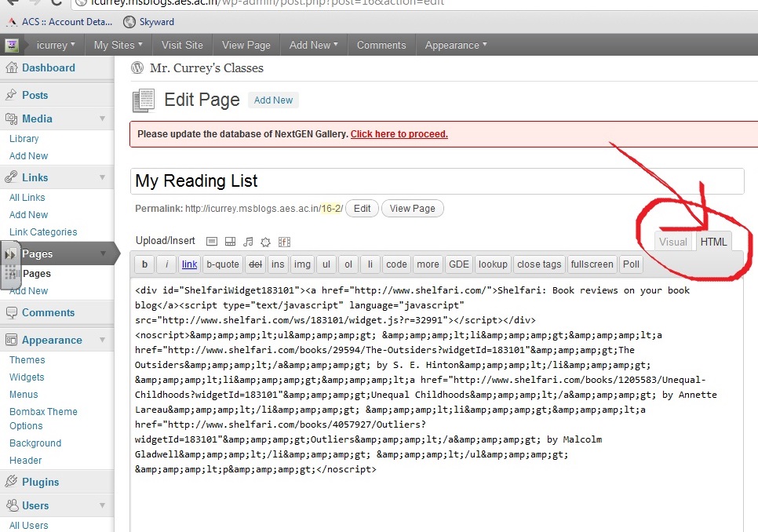The image size is (758, 532).
Task: Click the Links chain icon in sidebar
Action: tap(11, 177)
